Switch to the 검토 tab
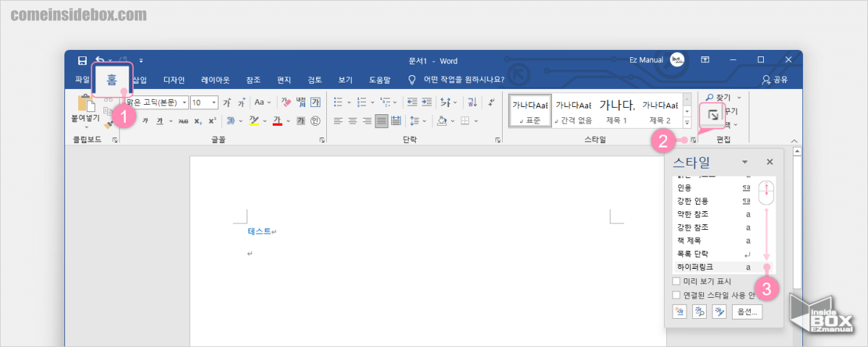This screenshot has height=347, width=868. pos(315,80)
